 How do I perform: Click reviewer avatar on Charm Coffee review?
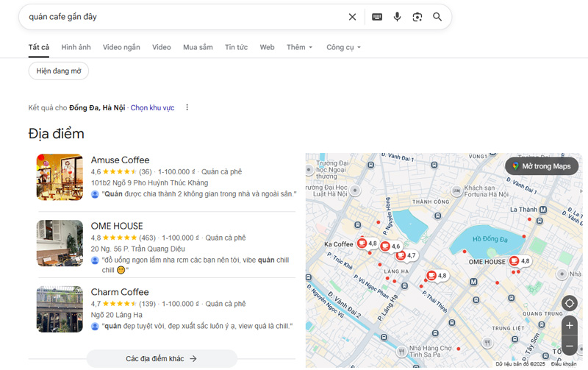[95, 326]
